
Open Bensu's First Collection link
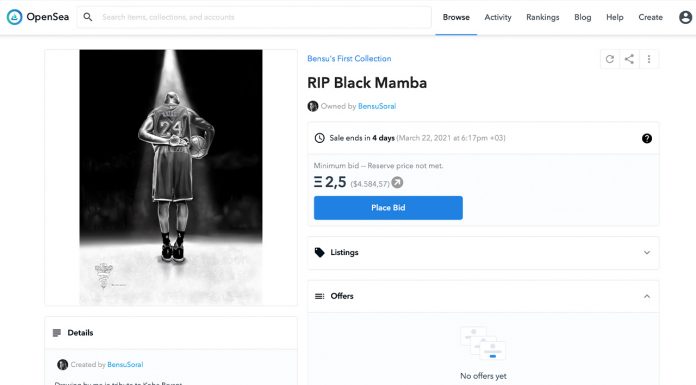click(349, 59)
